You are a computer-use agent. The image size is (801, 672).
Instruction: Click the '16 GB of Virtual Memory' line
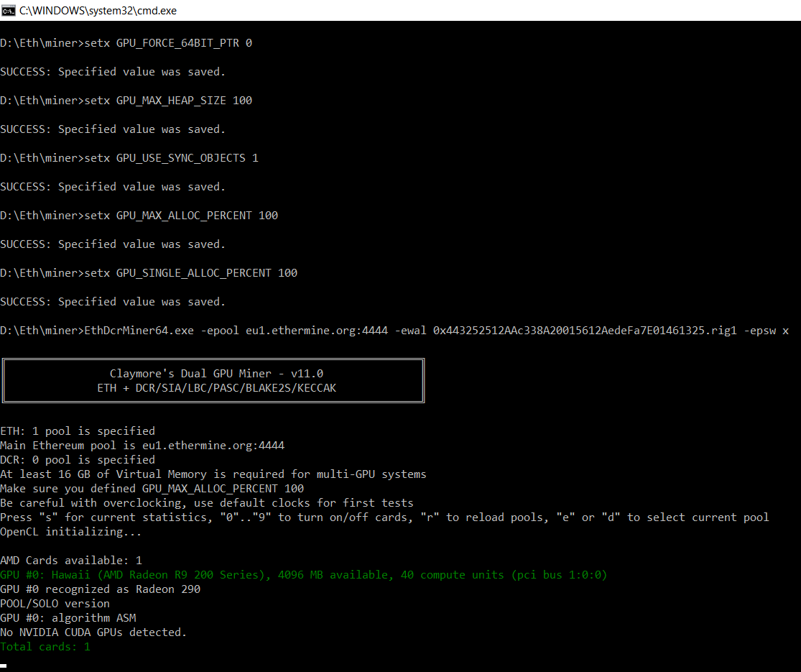click(213, 474)
